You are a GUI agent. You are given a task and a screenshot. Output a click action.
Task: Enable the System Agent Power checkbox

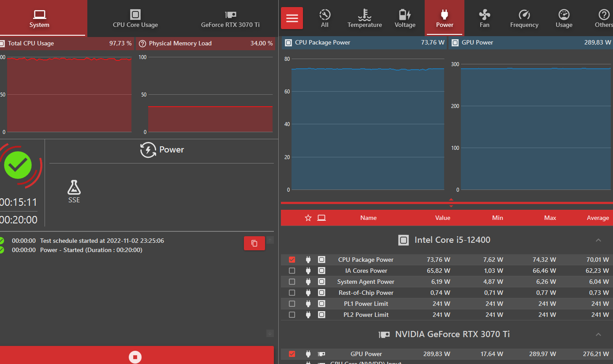coord(292,282)
